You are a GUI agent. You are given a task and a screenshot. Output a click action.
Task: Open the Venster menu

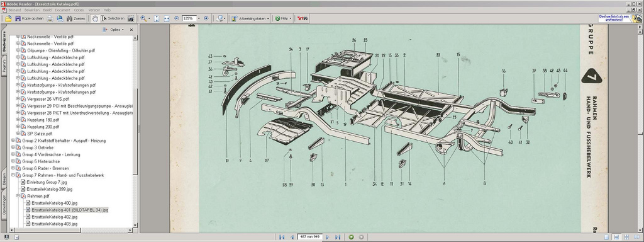94,10
